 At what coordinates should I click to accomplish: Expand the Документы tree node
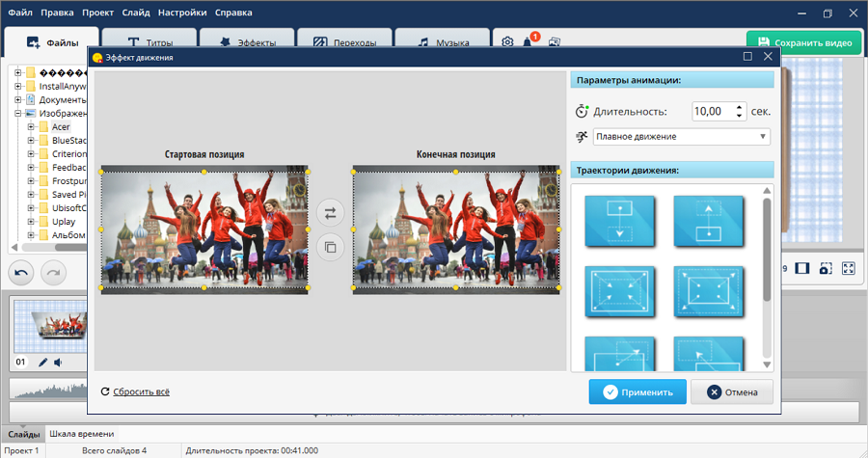click(17, 99)
